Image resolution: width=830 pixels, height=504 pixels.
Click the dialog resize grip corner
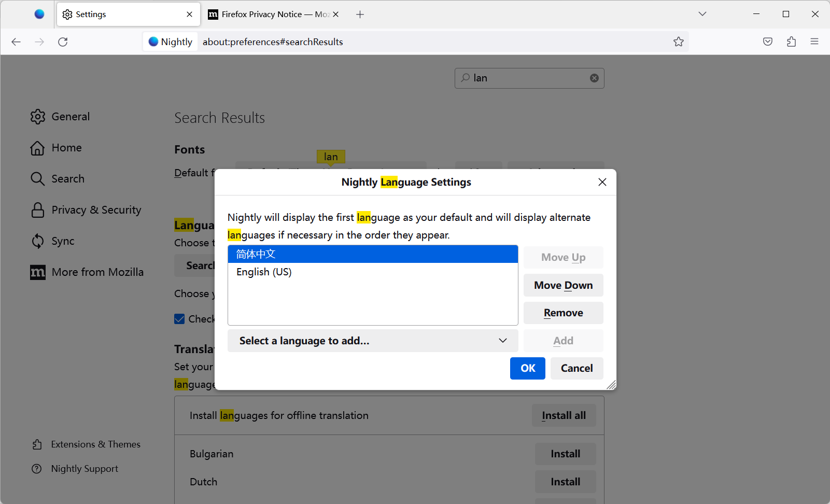pos(611,385)
